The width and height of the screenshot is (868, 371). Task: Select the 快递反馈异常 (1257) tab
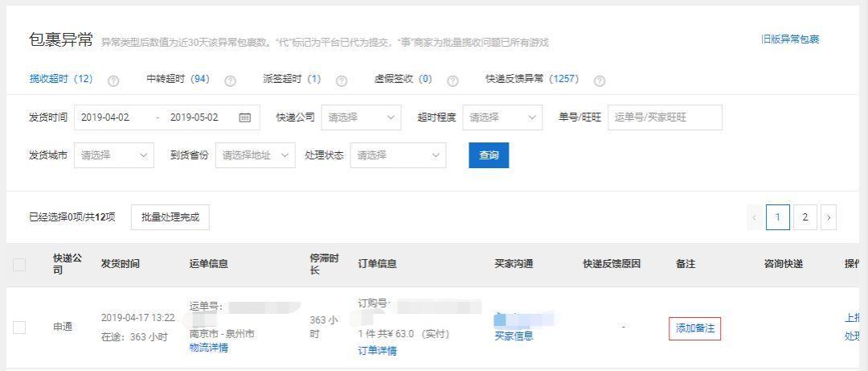point(531,79)
